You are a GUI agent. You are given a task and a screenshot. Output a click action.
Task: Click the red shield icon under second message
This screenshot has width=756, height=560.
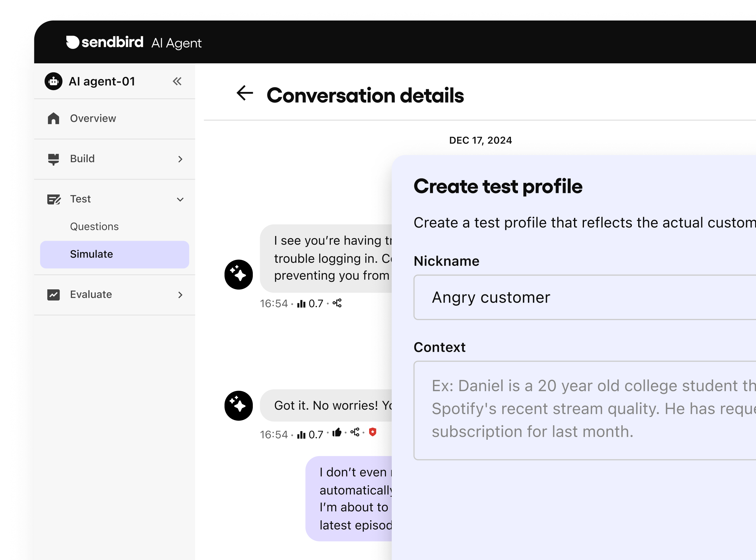coord(372,432)
